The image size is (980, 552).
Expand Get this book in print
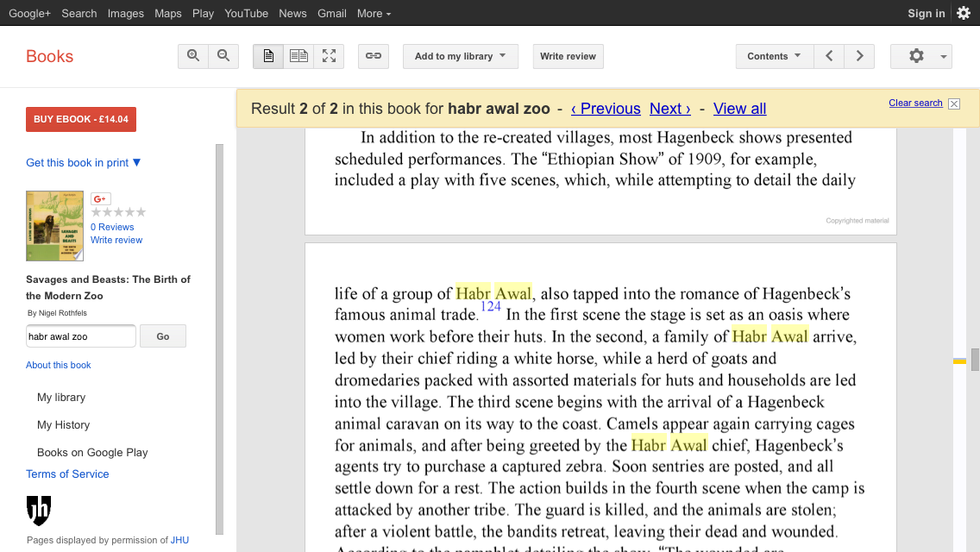click(x=83, y=162)
